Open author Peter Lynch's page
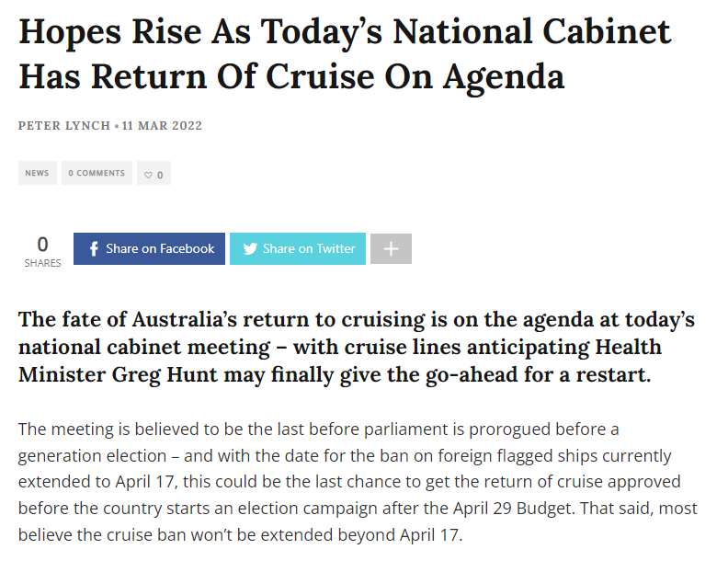The height and width of the screenshot is (561, 728). coord(64,126)
